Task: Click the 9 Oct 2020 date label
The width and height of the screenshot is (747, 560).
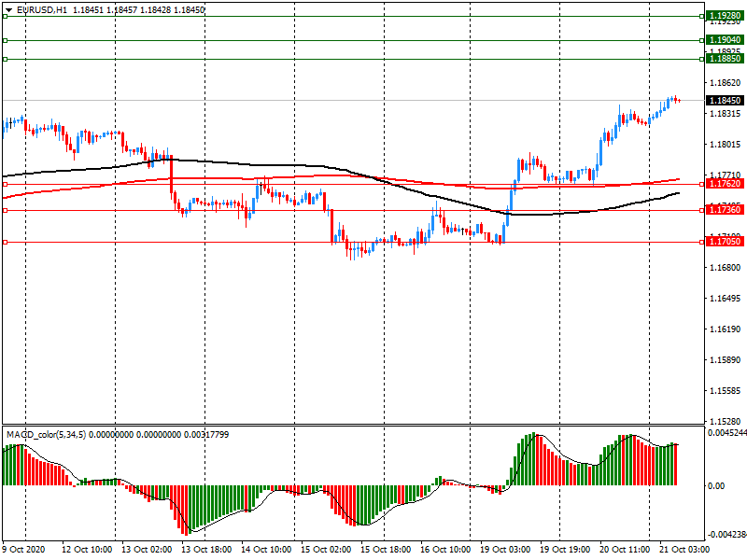Action: 24,549
